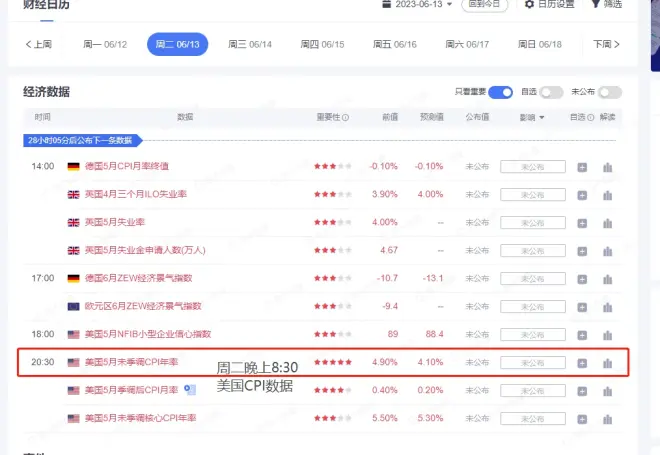
Task: Open the 2023-06-13 date picker dropdown
Action: tap(417, 5)
